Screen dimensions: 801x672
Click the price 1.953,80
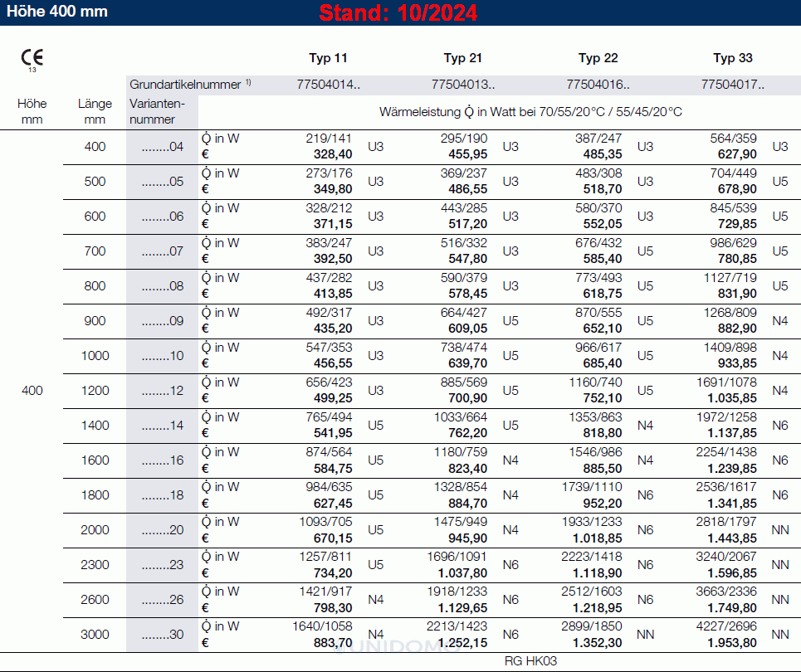tap(731, 642)
